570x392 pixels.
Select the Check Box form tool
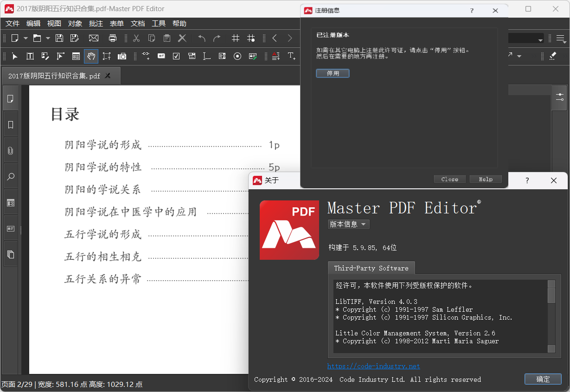coord(176,56)
